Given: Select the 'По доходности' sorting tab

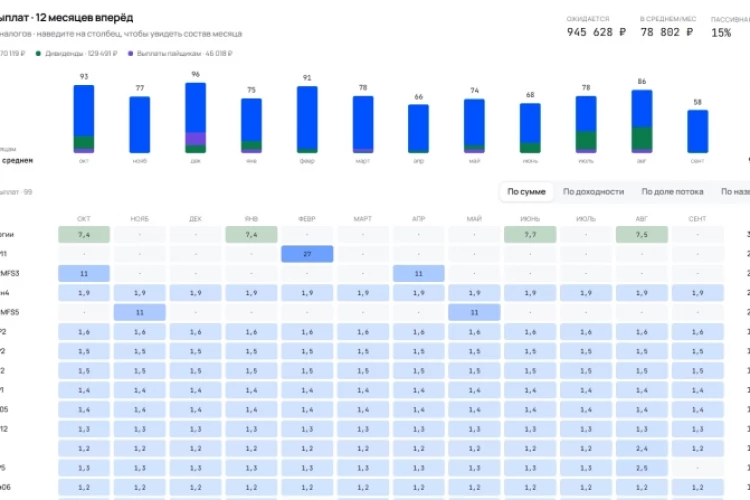Looking at the screenshot, I should pos(593,191).
